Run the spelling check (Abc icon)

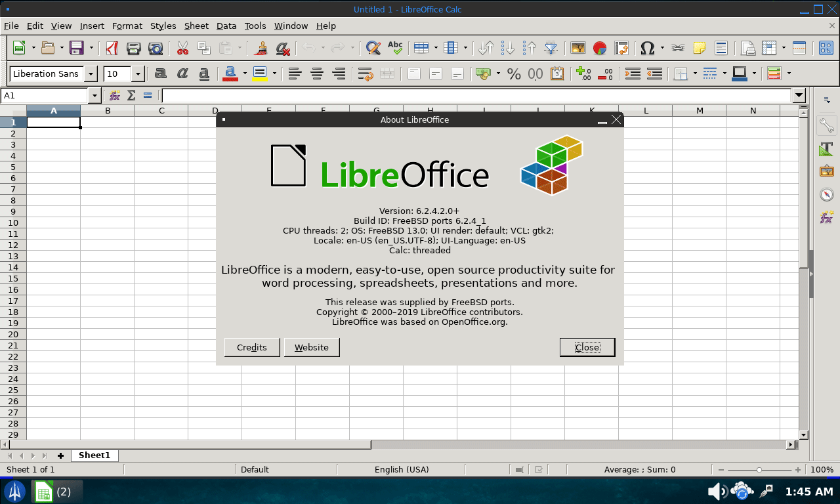tap(395, 48)
